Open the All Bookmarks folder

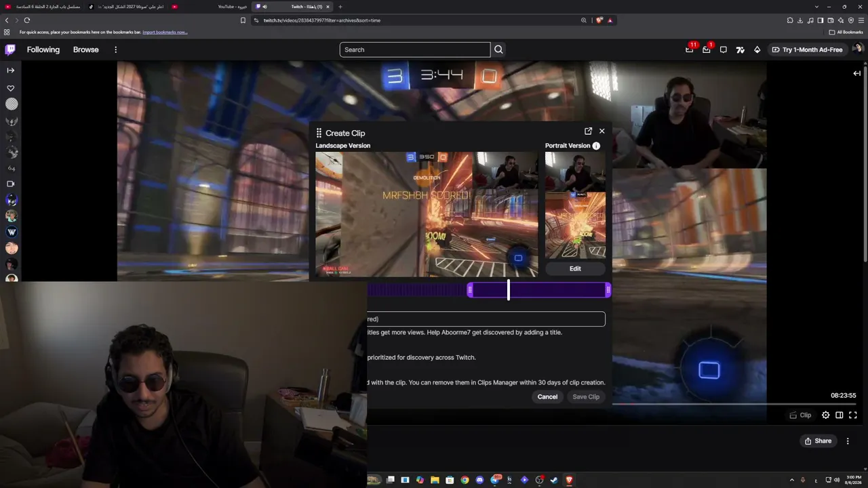(846, 32)
